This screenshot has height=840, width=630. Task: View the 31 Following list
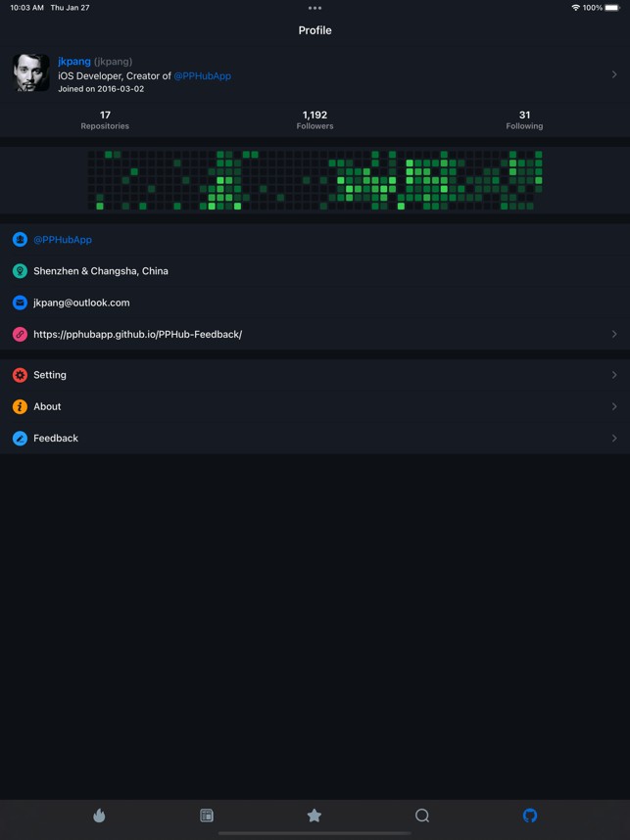524,120
